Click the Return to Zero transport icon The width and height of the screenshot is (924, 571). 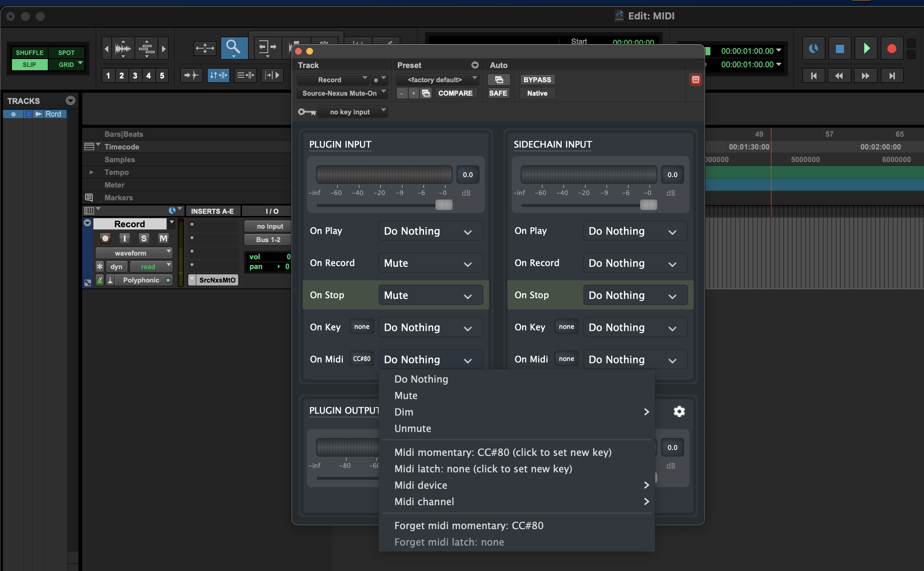(x=814, y=76)
